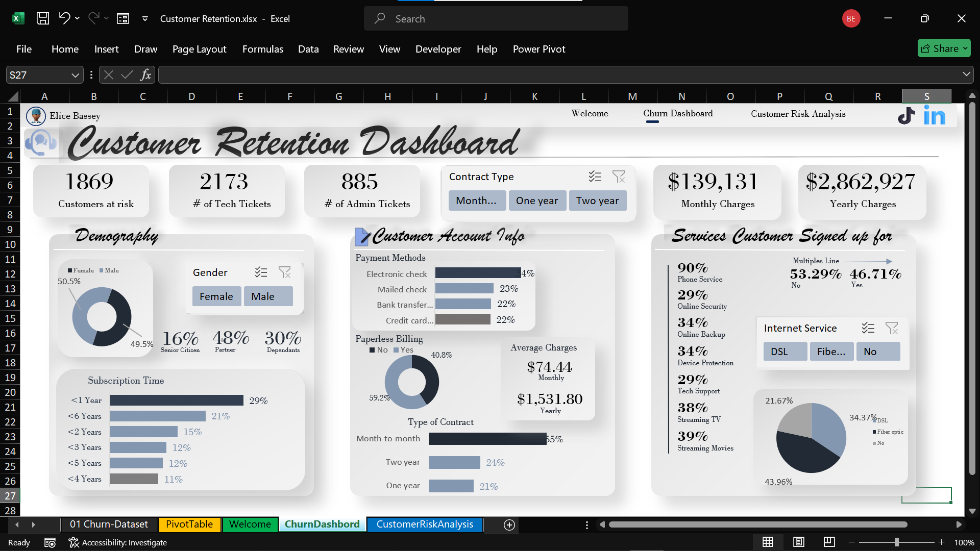Click the Share button
This screenshot has height=551, width=980.
pyautogui.click(x=944, y=48)
